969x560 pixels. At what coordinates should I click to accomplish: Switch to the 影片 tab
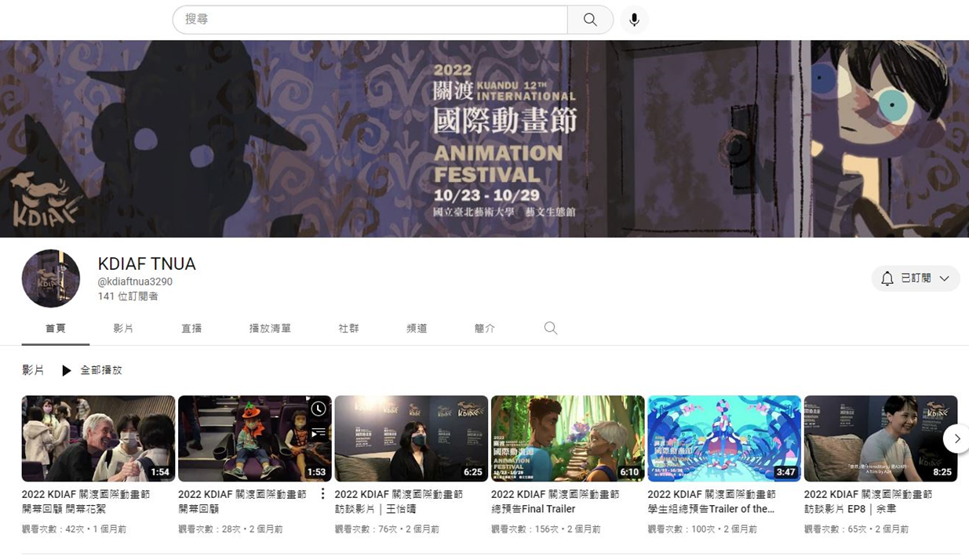(123, 329)
